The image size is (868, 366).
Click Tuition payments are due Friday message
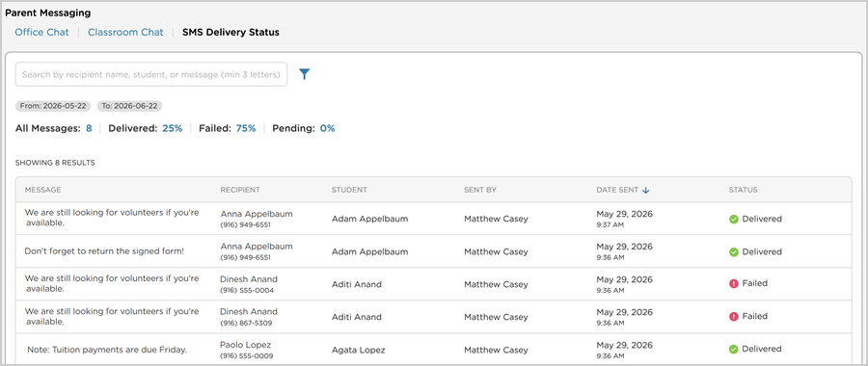click(107, 350)
